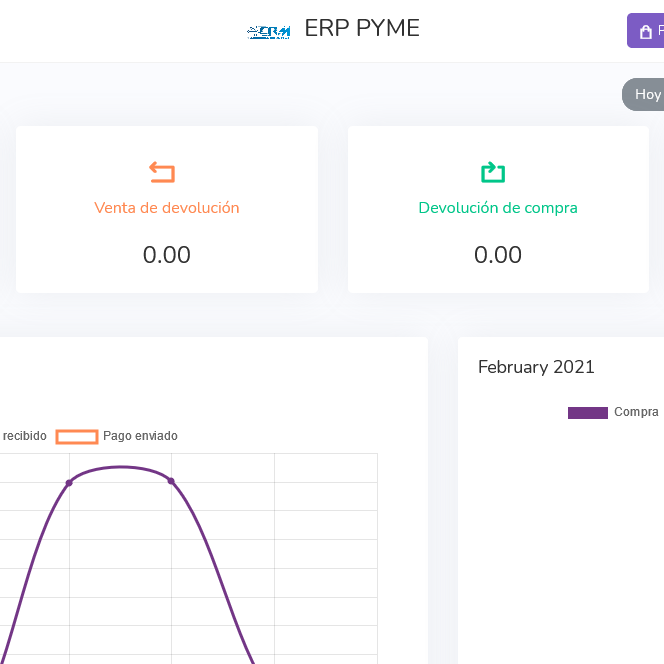This screenshot has height=664, width=664.
Task: Open the ERP PYME title link
Action: 361,29
